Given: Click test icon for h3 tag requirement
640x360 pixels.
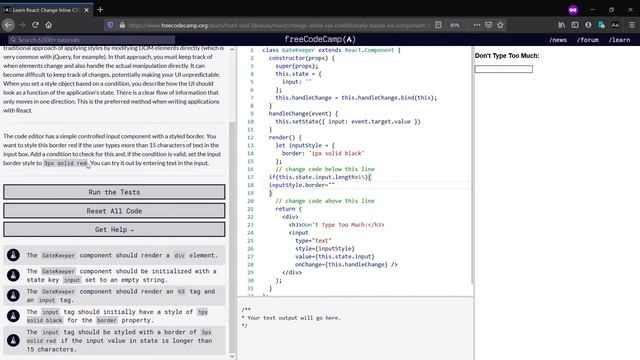Looking at the screenshot, I should (13, 295).
